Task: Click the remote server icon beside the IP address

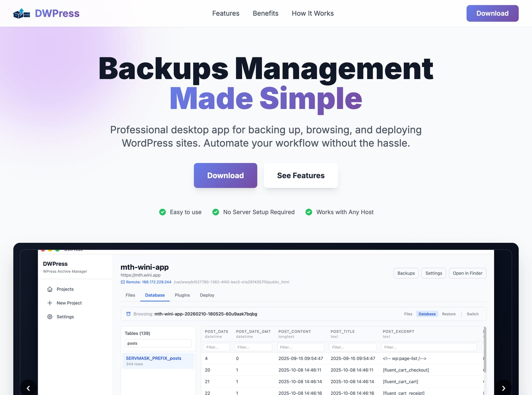Action: point(122,282)
